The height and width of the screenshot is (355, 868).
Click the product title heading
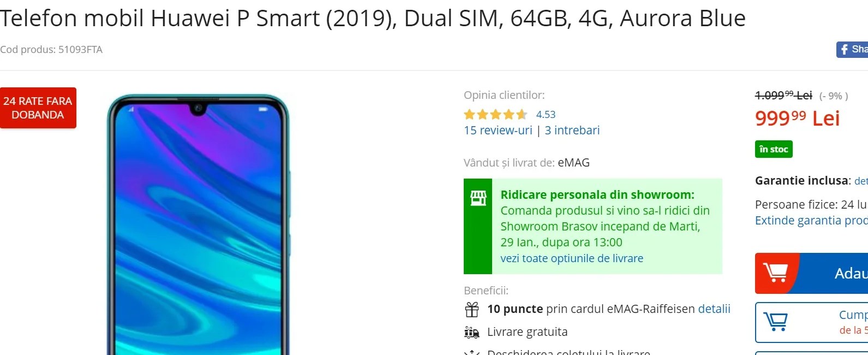pyautogui.click(x=373, y=19)
